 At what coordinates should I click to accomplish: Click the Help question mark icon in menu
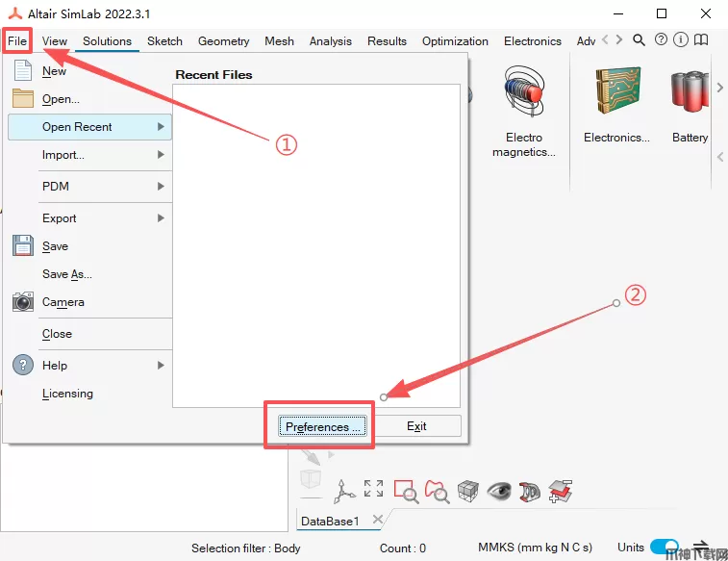(x=23, y=365)
